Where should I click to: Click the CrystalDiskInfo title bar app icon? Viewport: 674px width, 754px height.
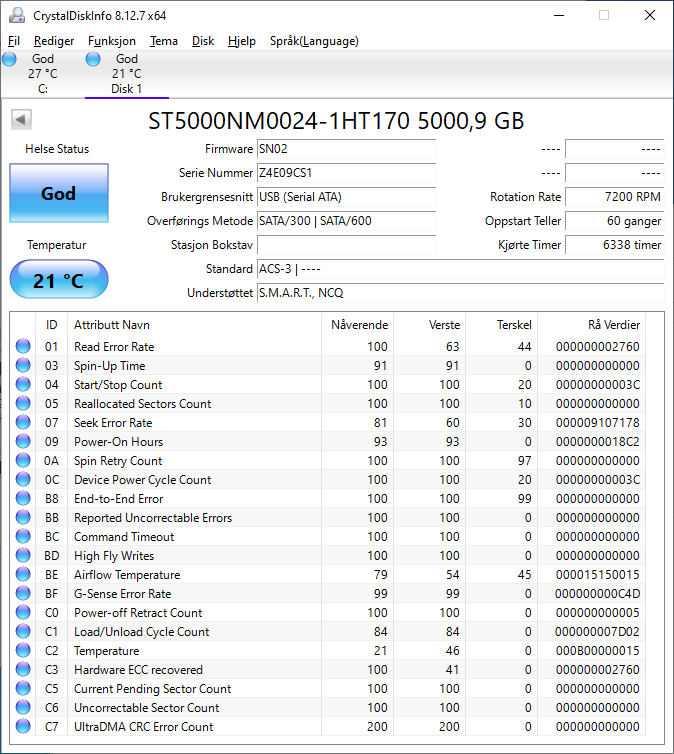[16, 15]
